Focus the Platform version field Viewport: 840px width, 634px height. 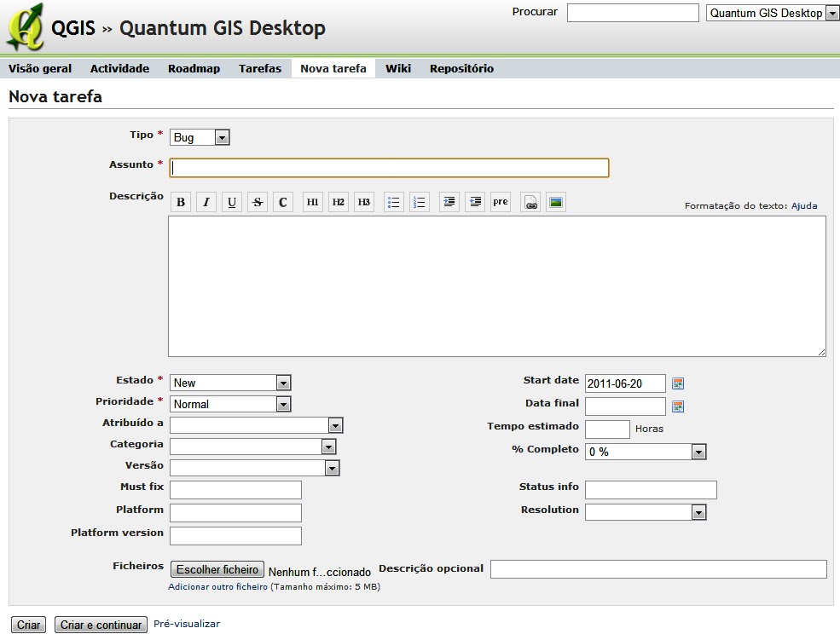pos(235,536)
